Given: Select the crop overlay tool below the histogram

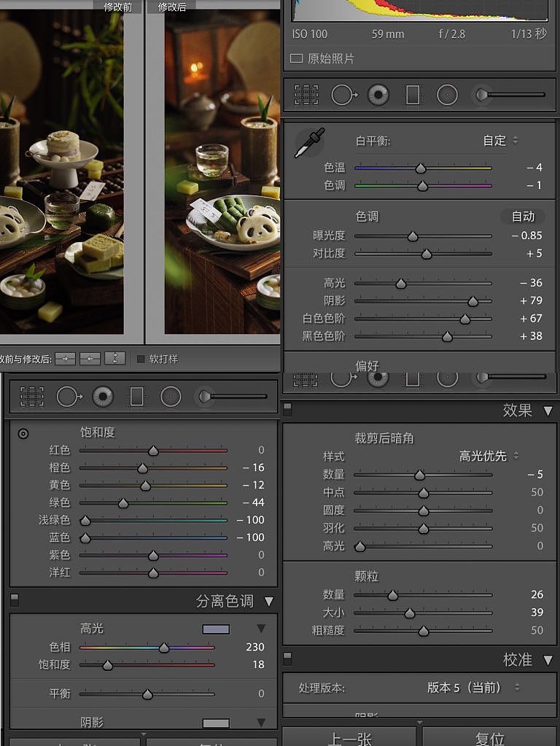Looking at the screenshot, I should point(306,95).
